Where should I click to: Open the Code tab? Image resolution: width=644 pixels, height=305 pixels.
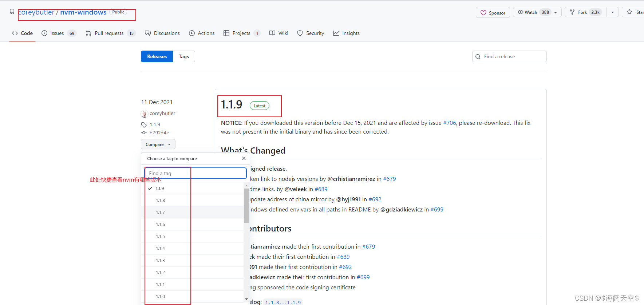[22, 33]
